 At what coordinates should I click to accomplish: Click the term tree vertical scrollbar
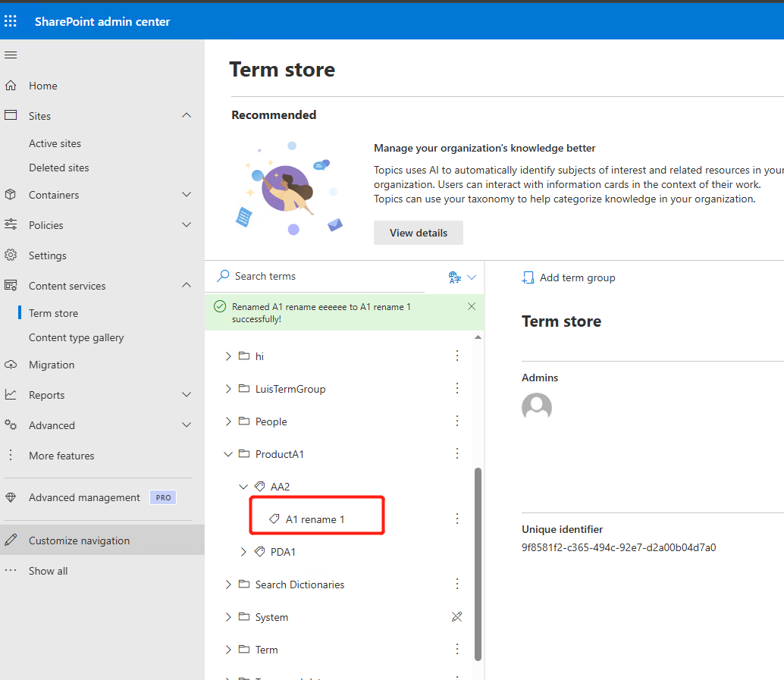(x=478, y=564)
